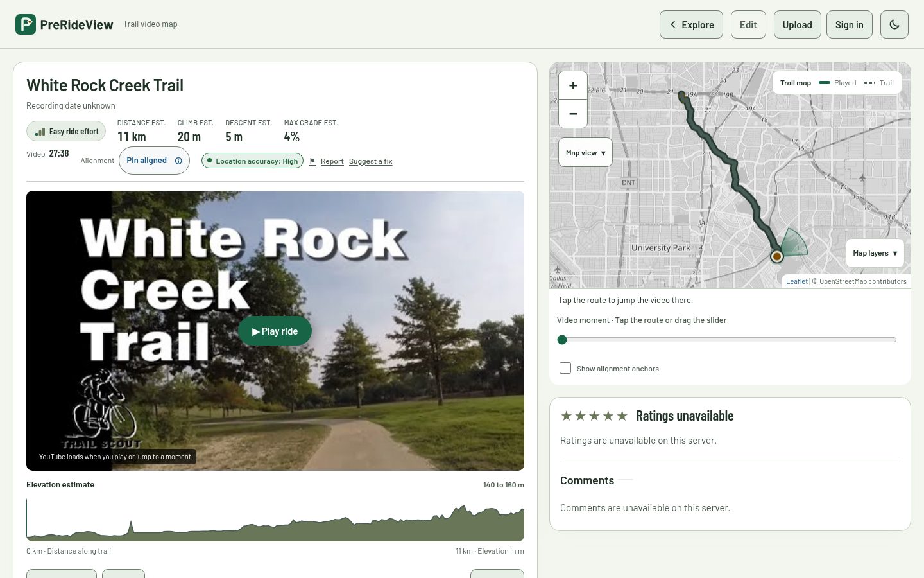Open the Map view dropdown
Screen dimensions: 924x578
(585, 153)
